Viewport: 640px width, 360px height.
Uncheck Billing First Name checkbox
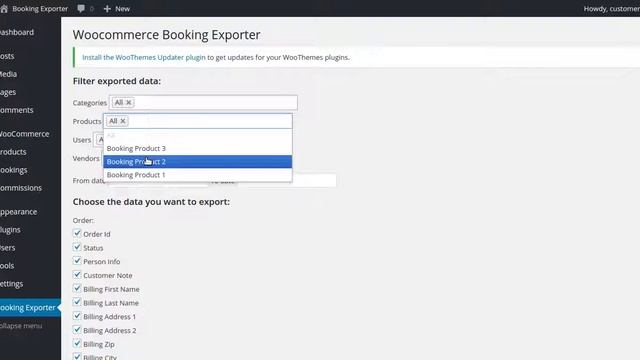pyautogui.click(x=77, y=288)
